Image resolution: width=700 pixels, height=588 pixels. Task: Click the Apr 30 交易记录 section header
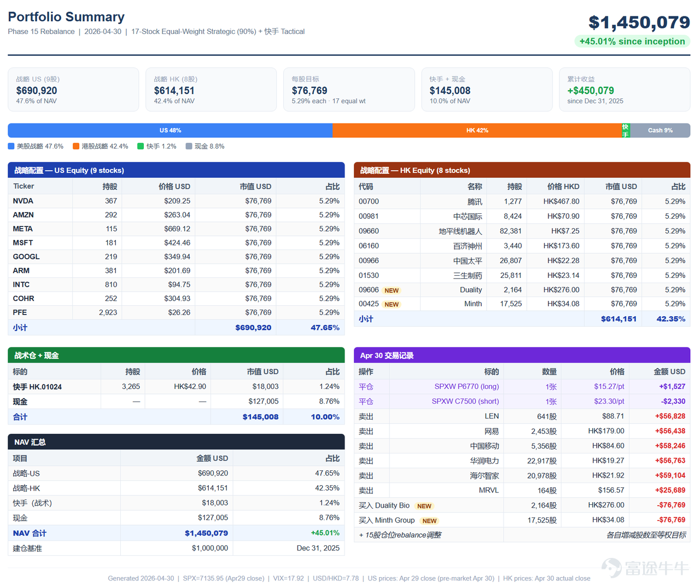[x=522, y=355]
